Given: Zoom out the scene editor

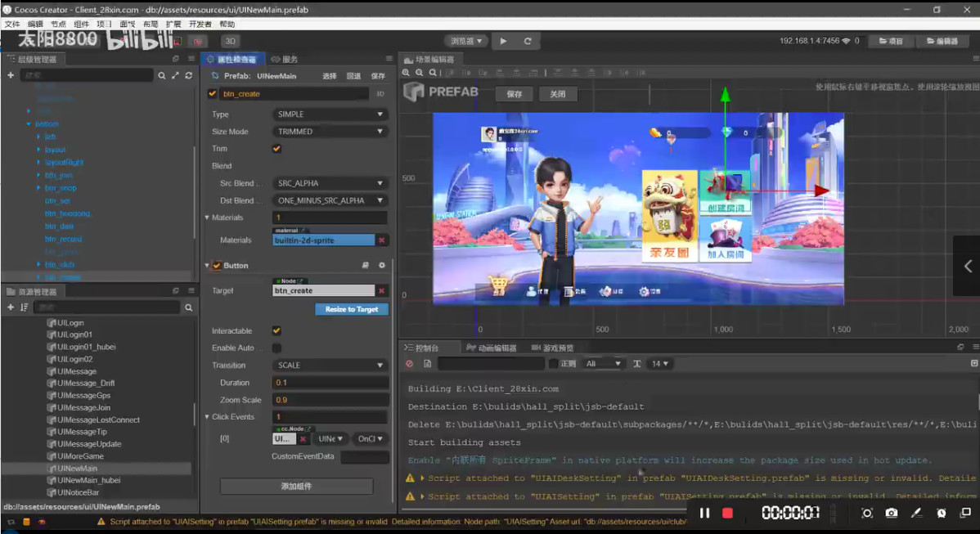Looking at the screenshot, I should (x=420, y=73).
